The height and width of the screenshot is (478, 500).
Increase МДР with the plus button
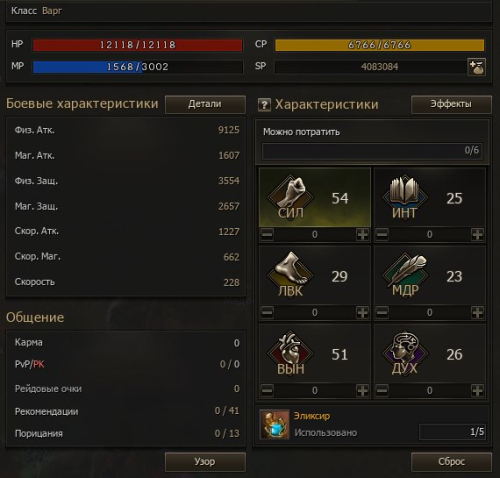(x=477, y=312)
